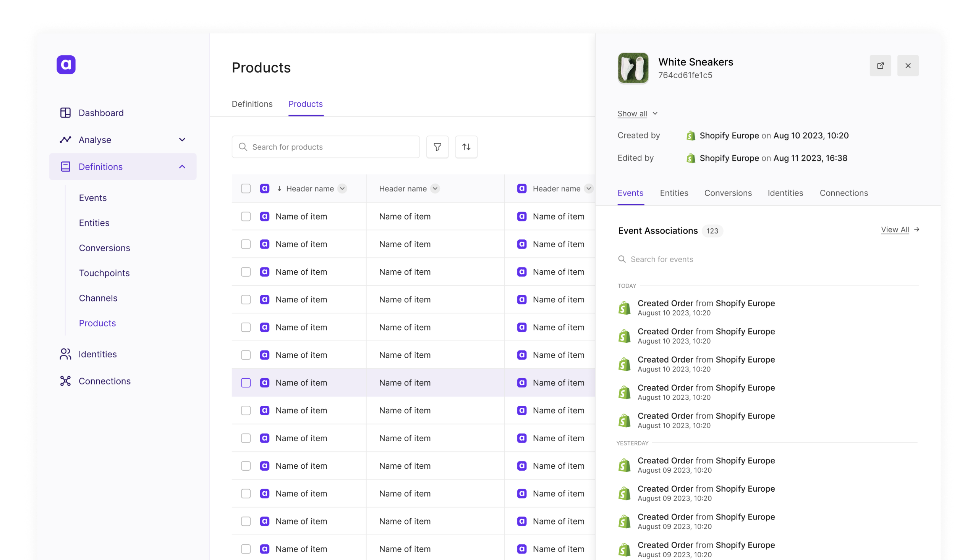The height and width of the screenshot is (560, 978).
Task: Click the app logo in top left
Action: click(66, 65)
